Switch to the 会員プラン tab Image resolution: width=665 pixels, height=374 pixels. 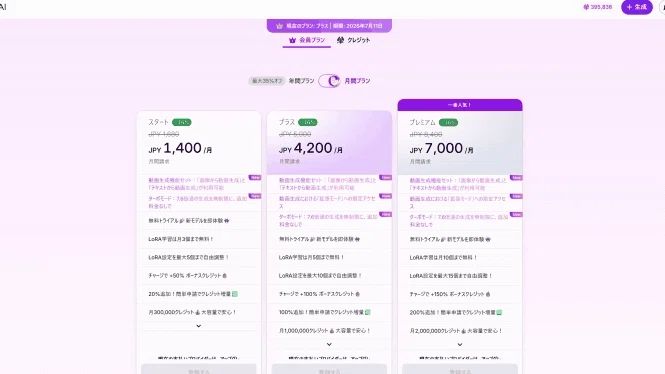tap(307, 40)
